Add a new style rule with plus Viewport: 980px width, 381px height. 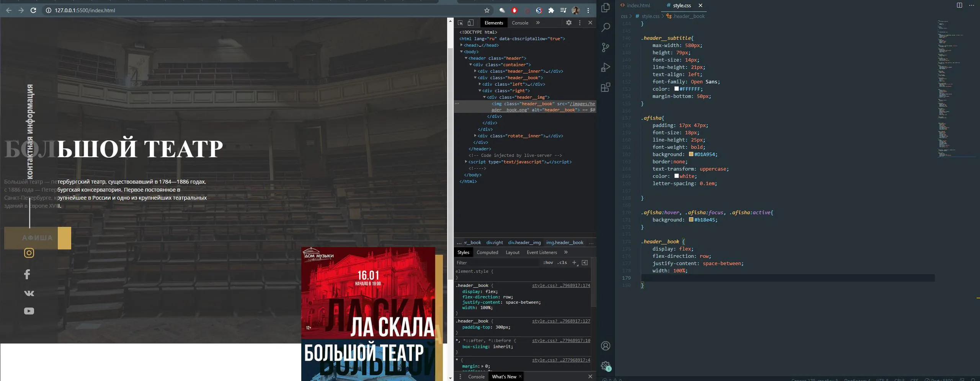coord(574,262)
